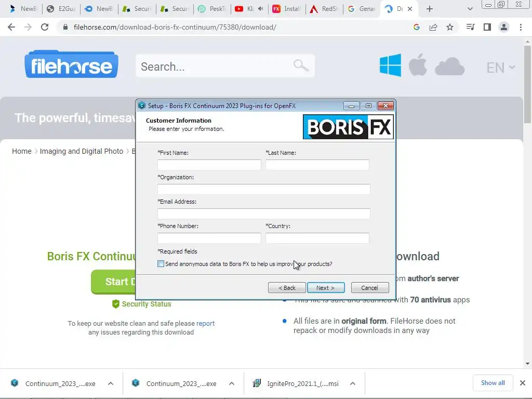
Task: Click the green Security Status shield icon
Action: (x=116, y=303)
